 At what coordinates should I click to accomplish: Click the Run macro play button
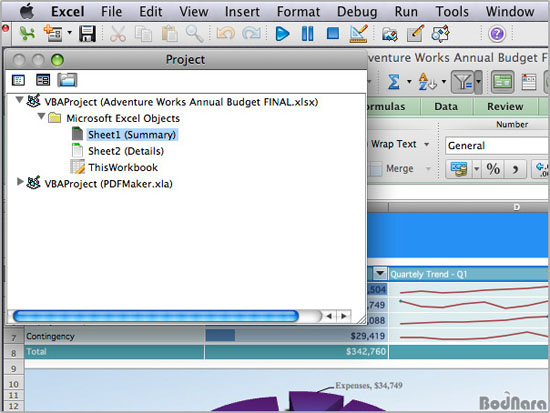pyautogui.click(x=282, y=34)
